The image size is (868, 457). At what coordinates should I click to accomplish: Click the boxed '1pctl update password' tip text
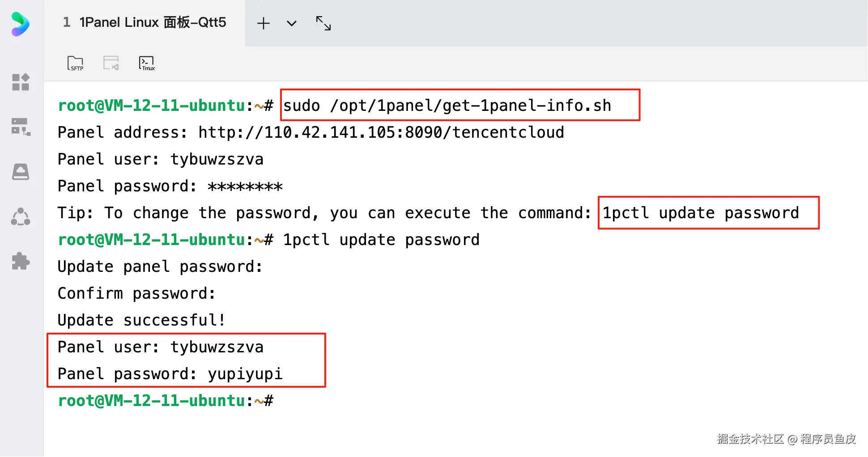coord(700,213)
